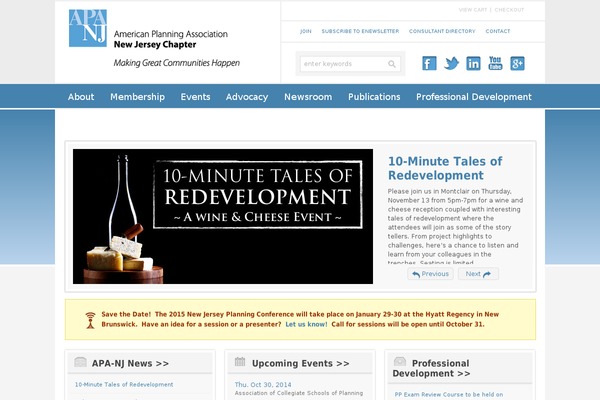Open the Professional Development nav menu
Viewport: 600px width, 400px height.
point(474,97)
